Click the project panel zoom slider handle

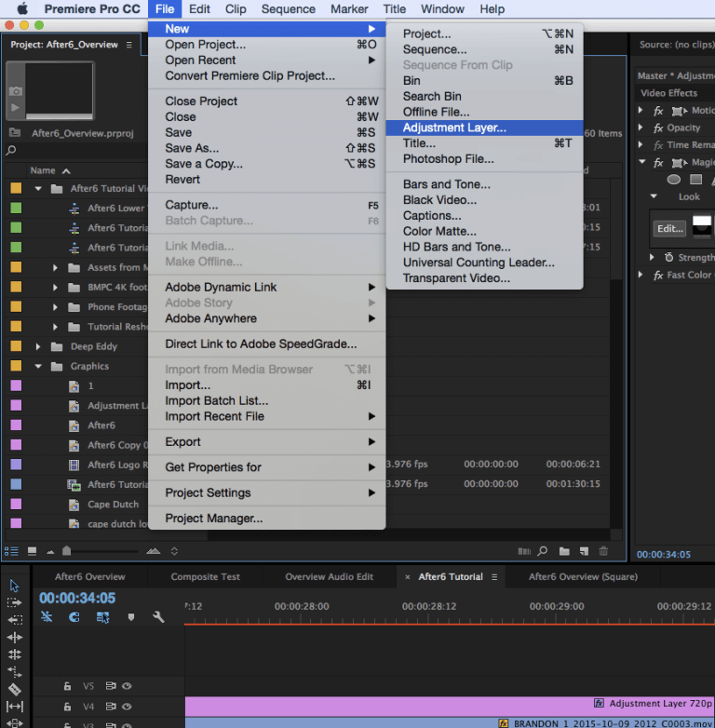66,550
